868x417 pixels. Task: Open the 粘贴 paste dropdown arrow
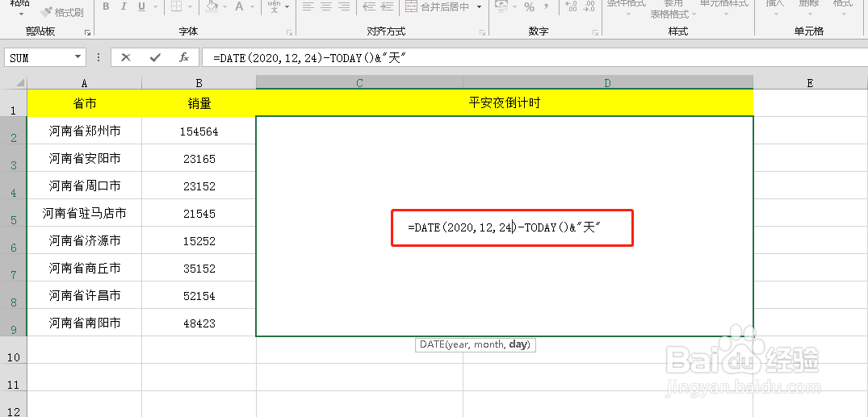tap(21, 13)
